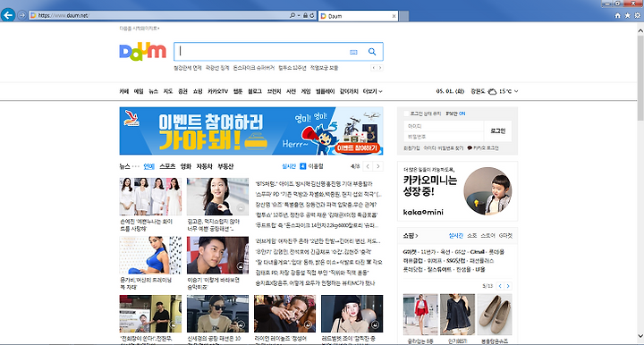The width and height of the screenshot is (644, 345).
Task: Click the search magnifier icon in Daum search box
Action: tap(372, 52)
